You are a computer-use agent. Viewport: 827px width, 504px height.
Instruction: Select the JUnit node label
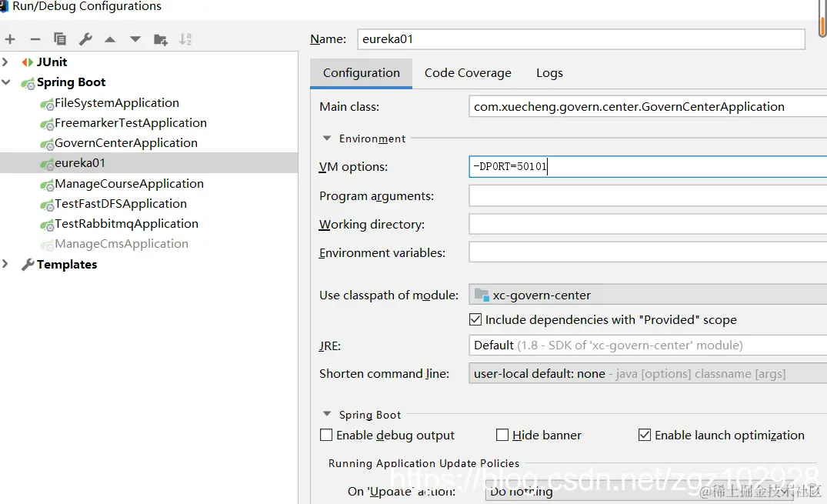tap(52, 62)
